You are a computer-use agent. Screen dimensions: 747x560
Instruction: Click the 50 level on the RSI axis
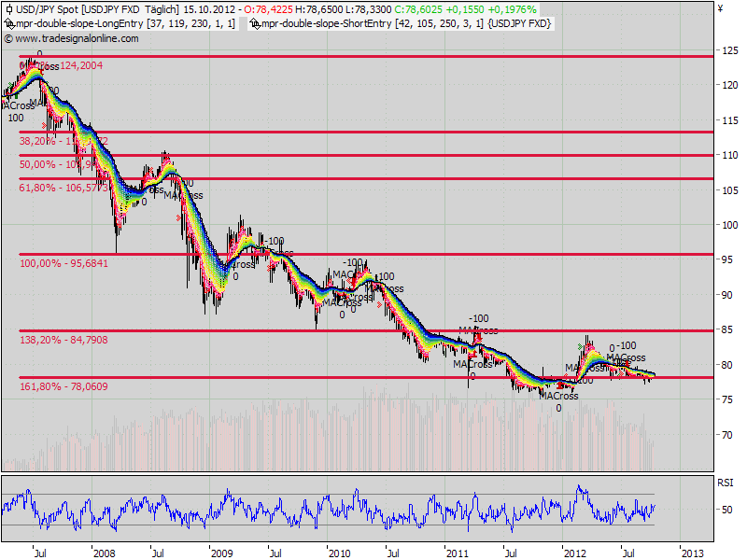coord(727,510)
